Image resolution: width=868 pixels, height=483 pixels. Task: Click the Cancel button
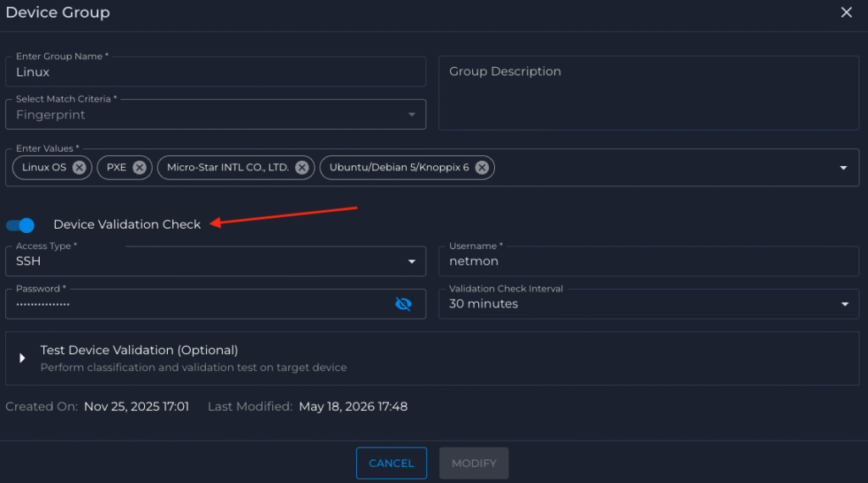pos(392,463)
